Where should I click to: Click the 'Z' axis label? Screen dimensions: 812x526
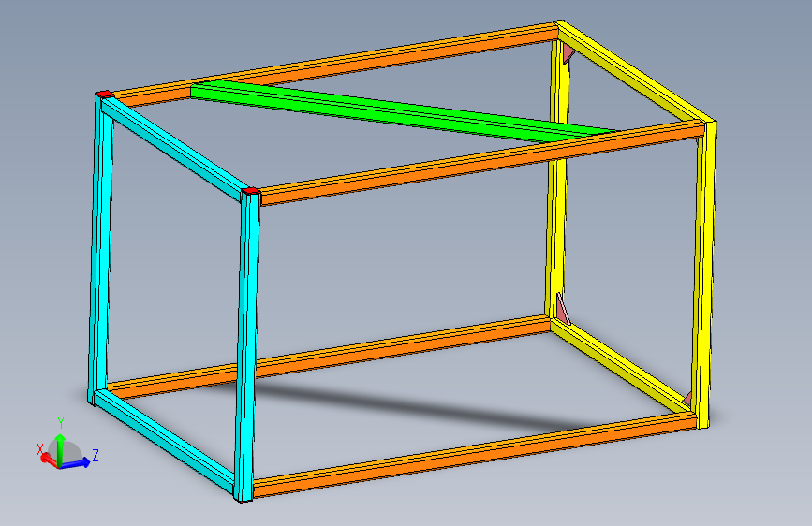96,456
